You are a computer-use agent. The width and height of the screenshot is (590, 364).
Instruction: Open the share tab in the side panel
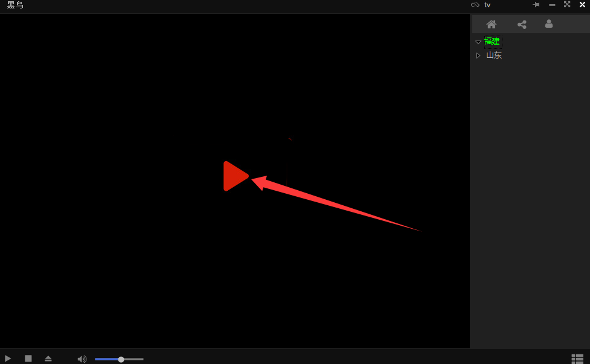click(x=522, y=24)
